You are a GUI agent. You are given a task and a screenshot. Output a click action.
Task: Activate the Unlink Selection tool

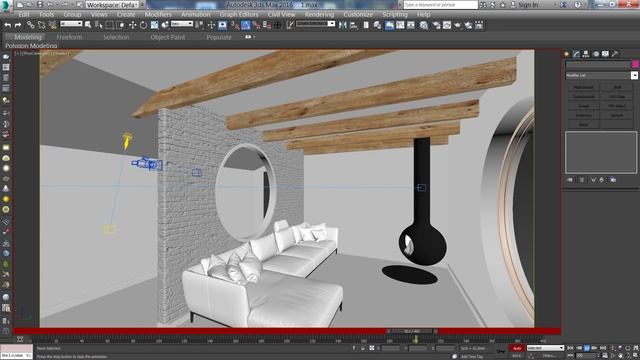pos(41,25)
